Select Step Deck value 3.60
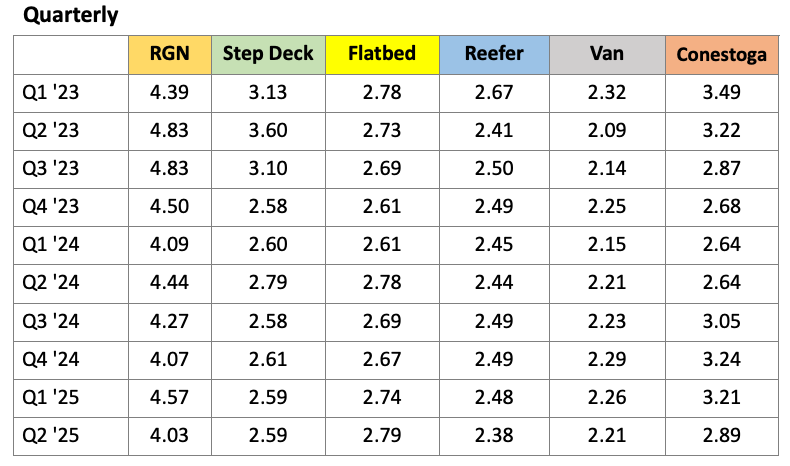This screenshot has height=466, width=790. pos(268,131)
